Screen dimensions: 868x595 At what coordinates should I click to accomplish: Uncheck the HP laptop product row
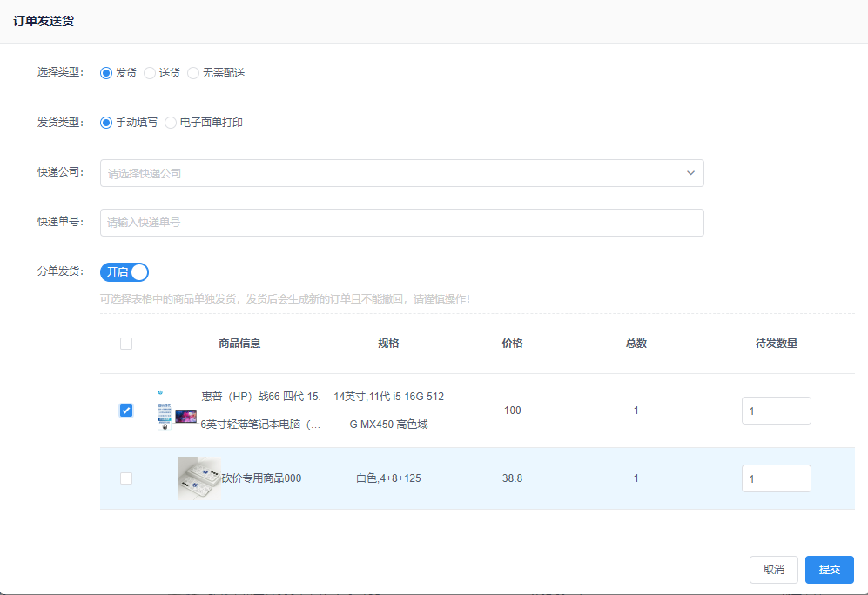point(126,411)
